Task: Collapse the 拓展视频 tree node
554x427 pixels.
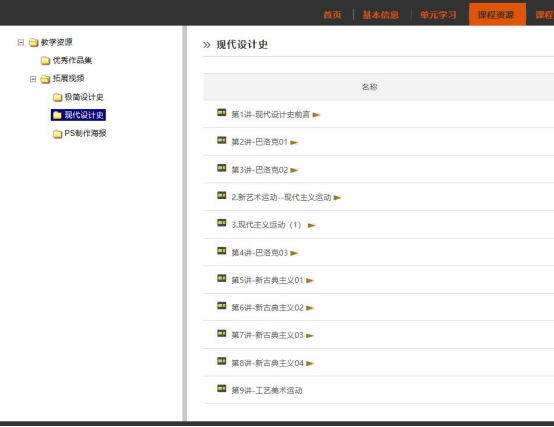Action: click(x=33, y=79)
